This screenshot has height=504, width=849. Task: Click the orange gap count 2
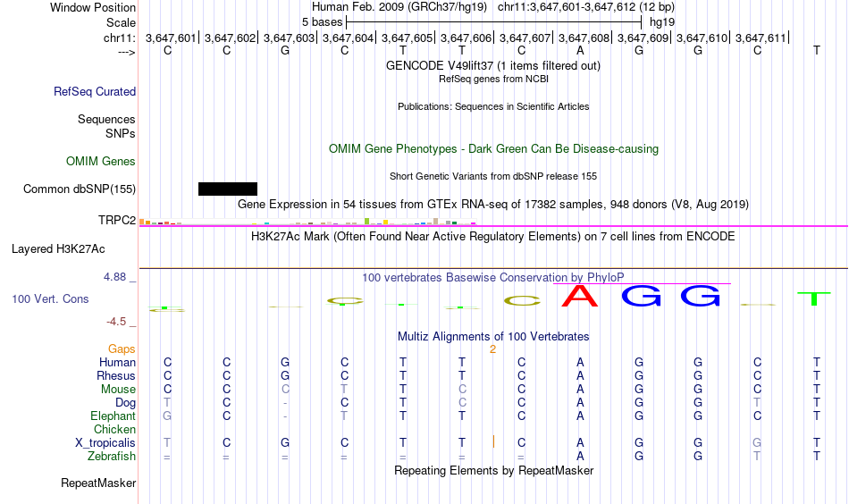click(492, 349)
